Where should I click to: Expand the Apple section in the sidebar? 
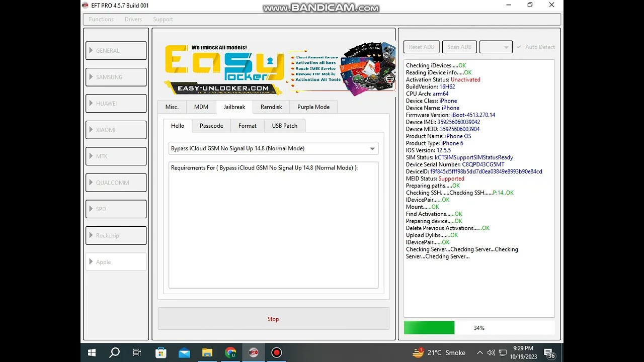116,261
